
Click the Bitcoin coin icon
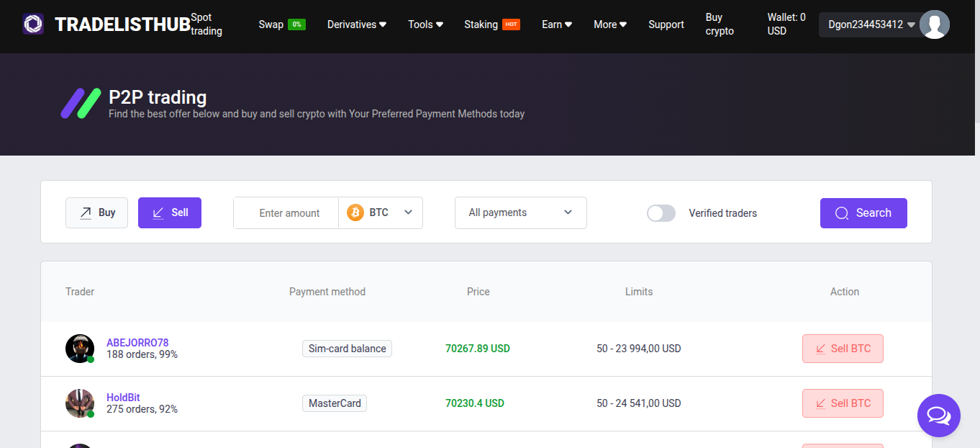point(355,212)
